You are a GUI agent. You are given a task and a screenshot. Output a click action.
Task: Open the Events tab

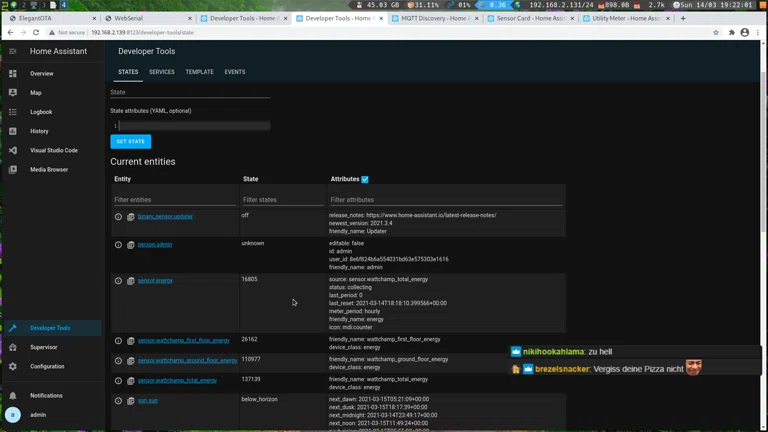[235, 72]
